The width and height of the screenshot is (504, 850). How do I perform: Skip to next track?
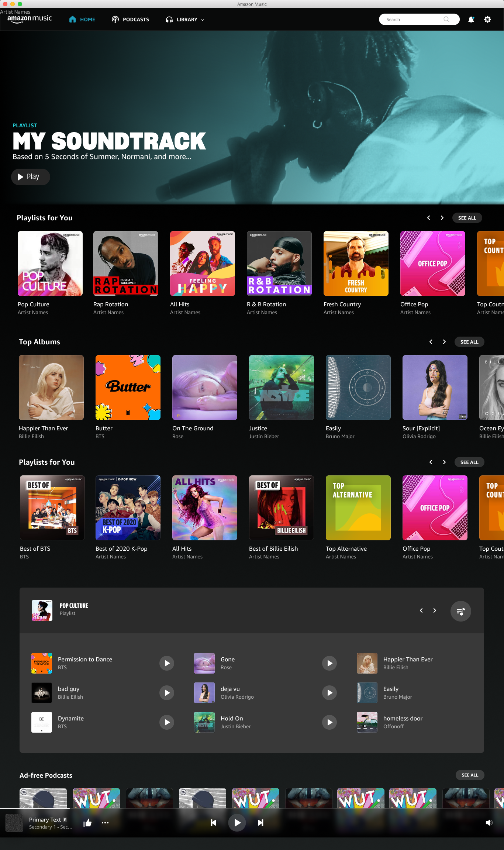[260, 823]
